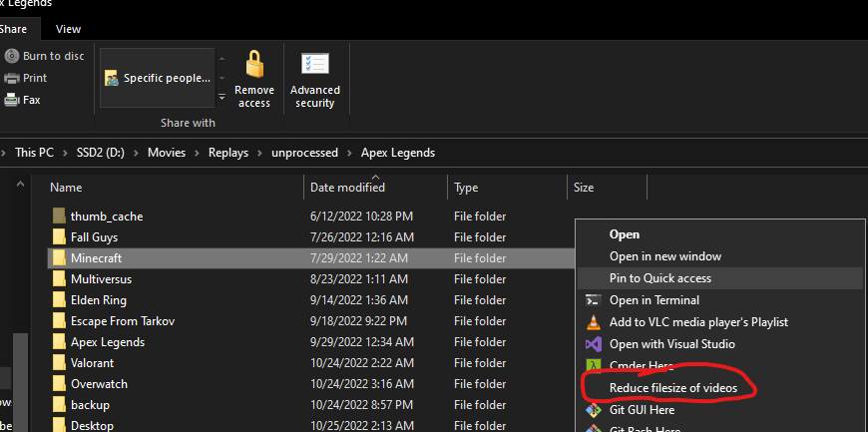
Task: Expand the unprocessed breadcrumb chevron
Action: (350, 153)
